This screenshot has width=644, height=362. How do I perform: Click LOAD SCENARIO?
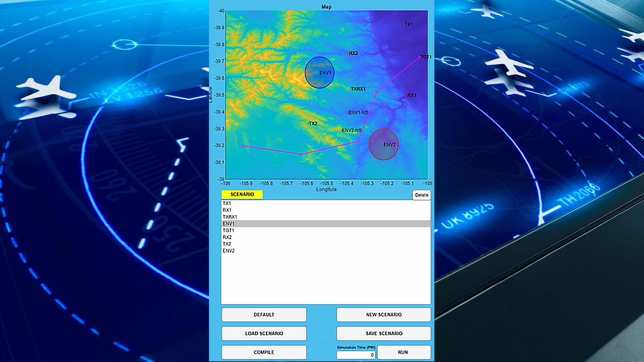(264, 334)
